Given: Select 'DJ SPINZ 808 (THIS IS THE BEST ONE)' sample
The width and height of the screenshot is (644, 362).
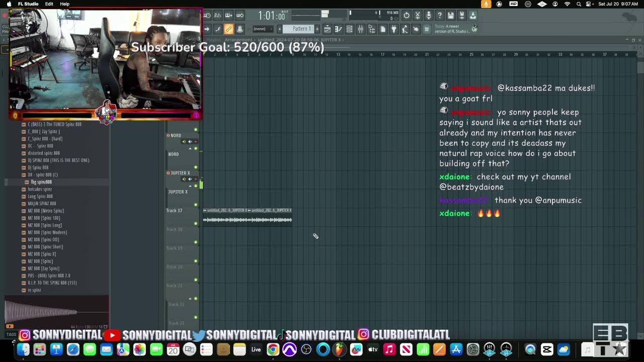Looking at the screenshot, I should (x=58, y=160).
